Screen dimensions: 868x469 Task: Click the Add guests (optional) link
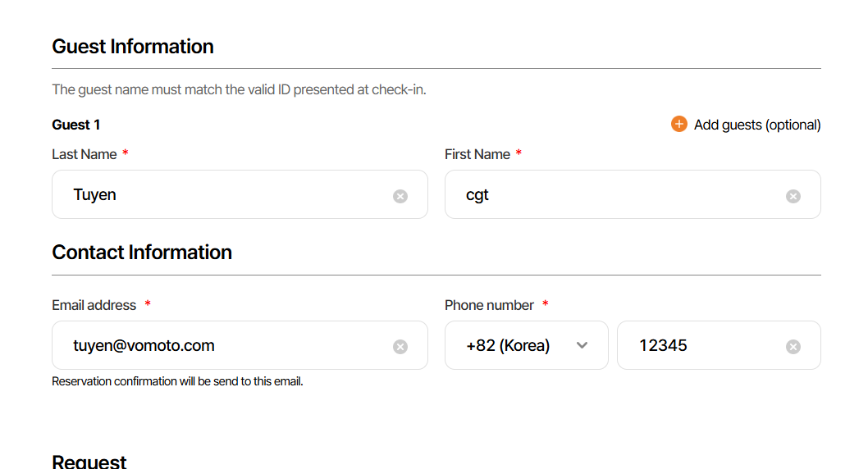click(756, 125)
